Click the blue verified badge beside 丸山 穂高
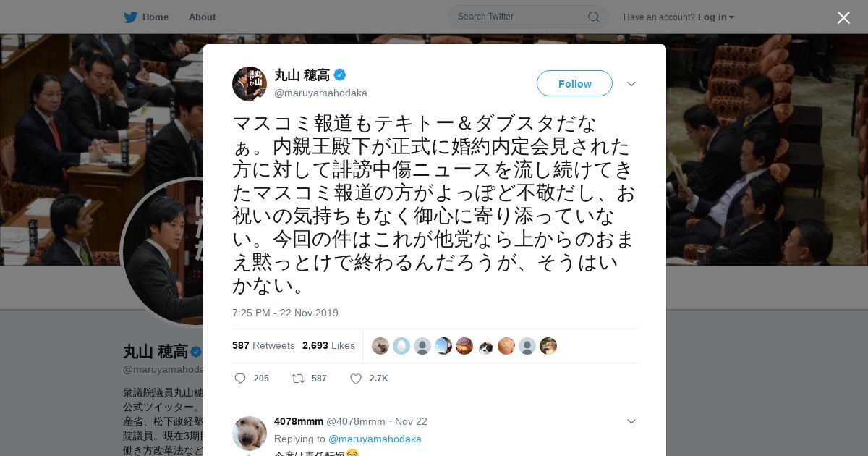Viewport: 868px width, 456px height. [340, 75]
